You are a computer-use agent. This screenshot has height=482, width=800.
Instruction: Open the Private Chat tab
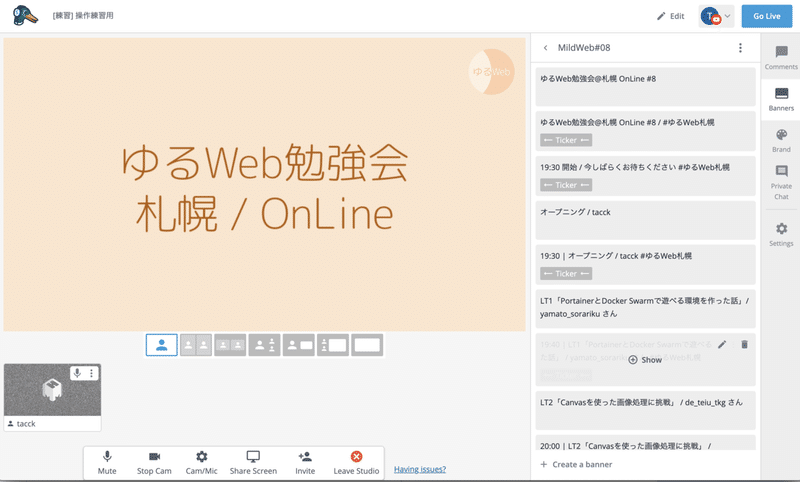[x=781, y=182]
